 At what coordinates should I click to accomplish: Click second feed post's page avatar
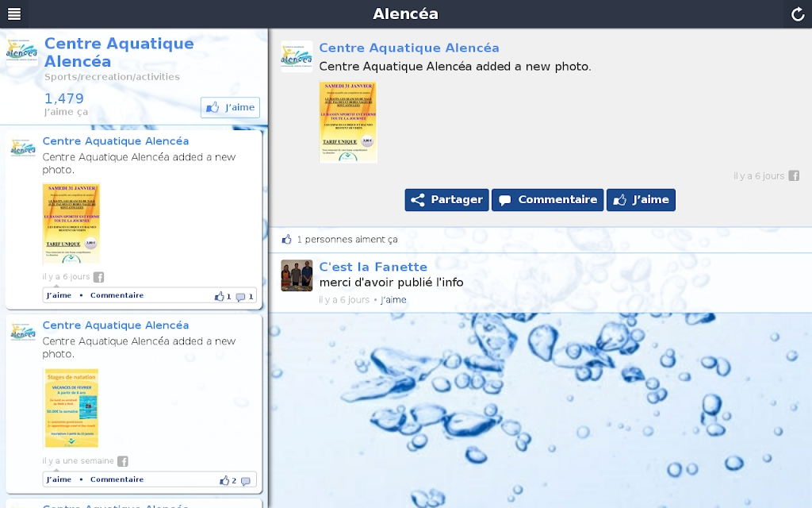(x=23, y=332)
